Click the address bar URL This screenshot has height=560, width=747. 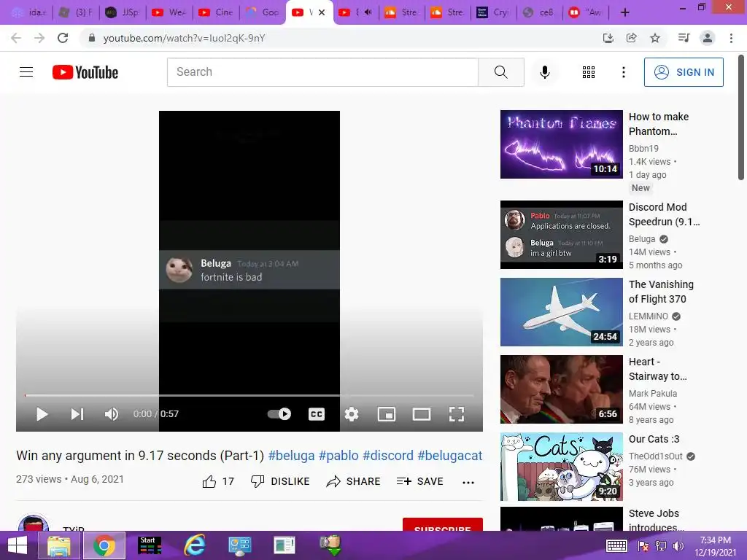(x=184, y=38)
